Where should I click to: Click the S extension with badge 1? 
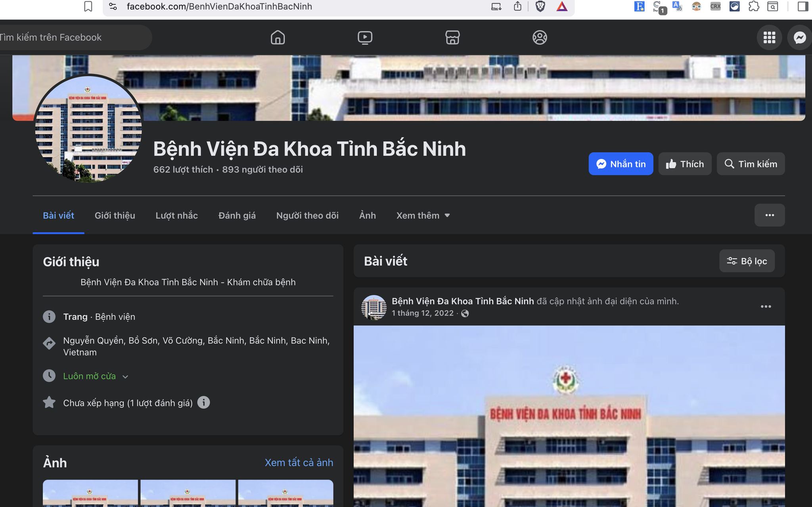(659, 7)
